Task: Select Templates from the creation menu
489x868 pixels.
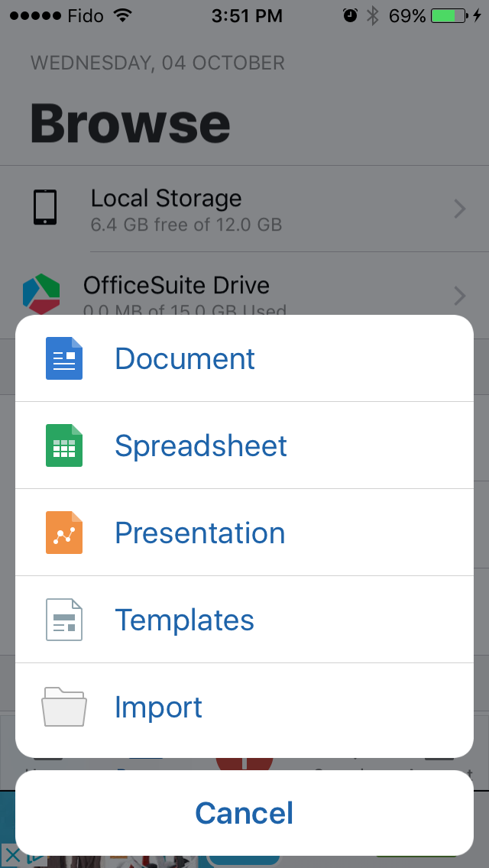Action: [x=184, y=620]
